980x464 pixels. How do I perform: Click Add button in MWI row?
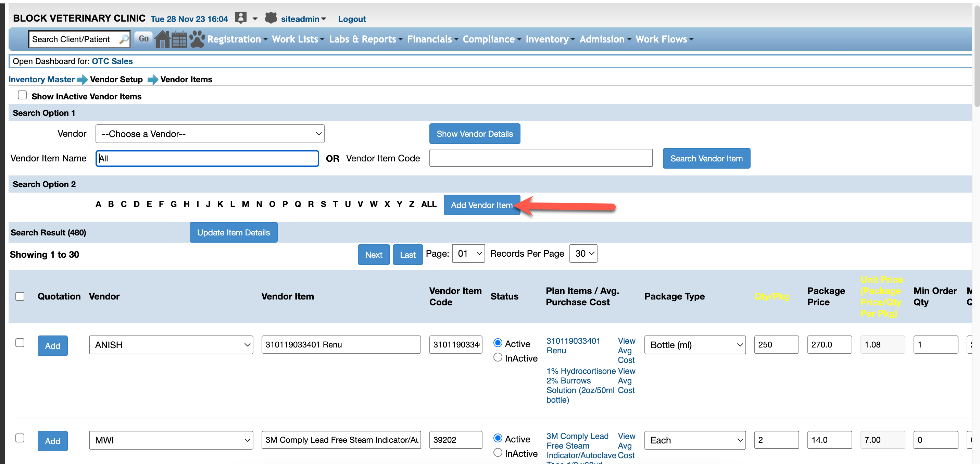click(x=52, y=441)
